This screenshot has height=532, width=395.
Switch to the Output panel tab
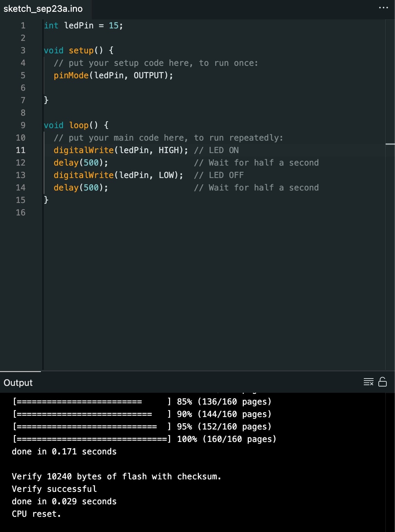coord(18,383)
